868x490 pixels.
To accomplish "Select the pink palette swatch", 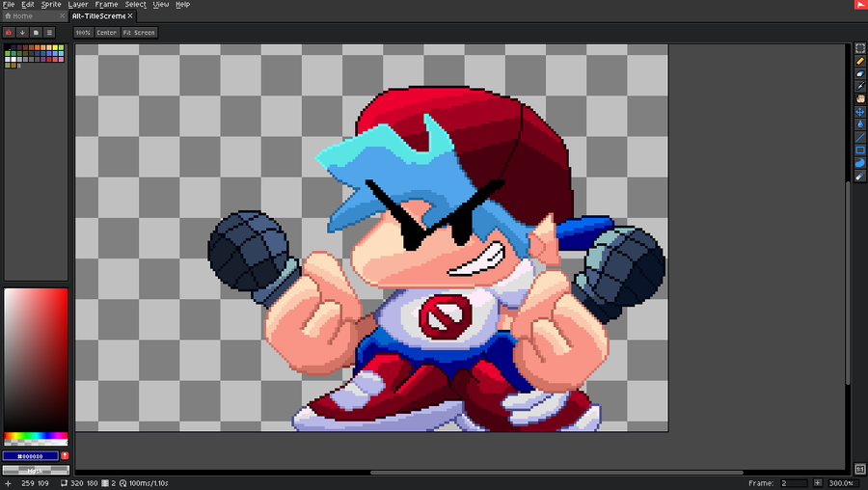I will 62,59.
